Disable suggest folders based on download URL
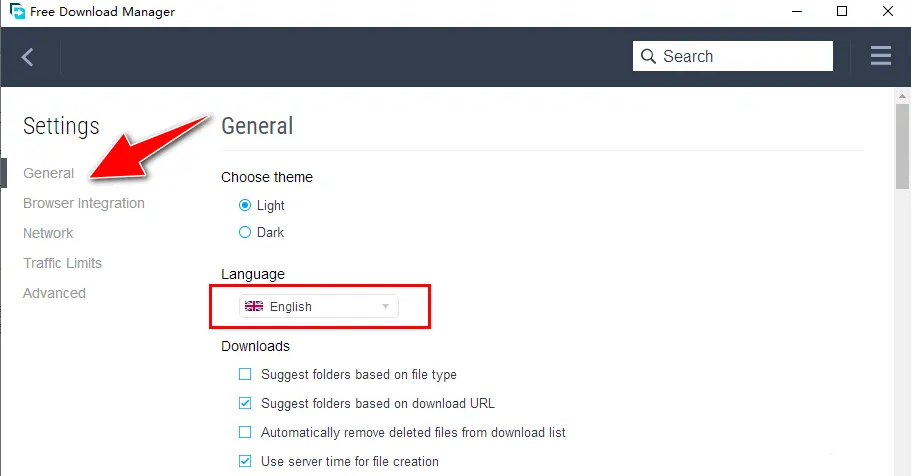The image size is (911, 476). [245, 404]
